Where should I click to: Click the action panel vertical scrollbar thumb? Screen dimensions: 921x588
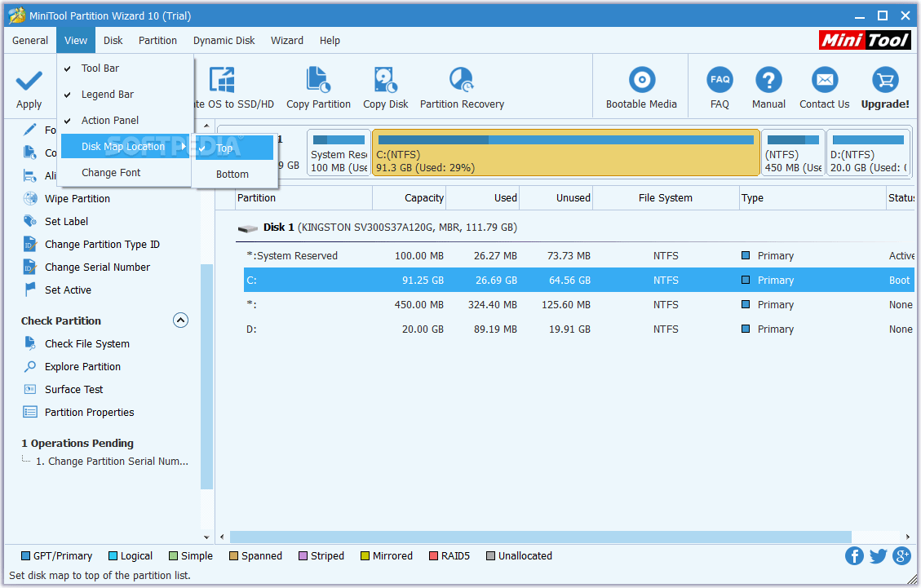[x=206, y=376]
